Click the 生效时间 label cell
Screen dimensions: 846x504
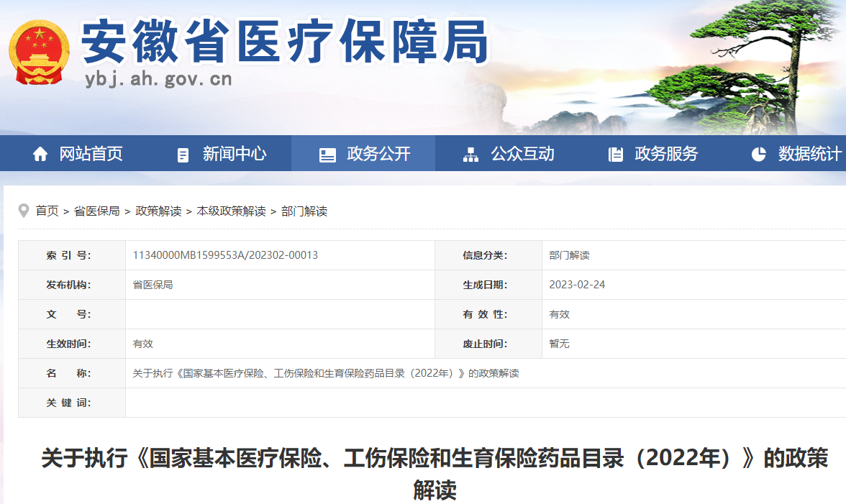[x=72, y=344]
